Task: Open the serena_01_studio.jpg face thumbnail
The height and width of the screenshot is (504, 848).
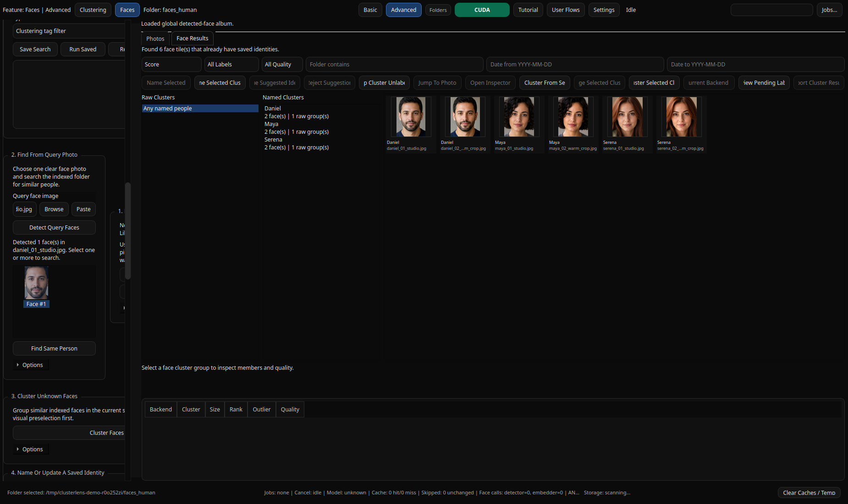Action: click(627, 117)
